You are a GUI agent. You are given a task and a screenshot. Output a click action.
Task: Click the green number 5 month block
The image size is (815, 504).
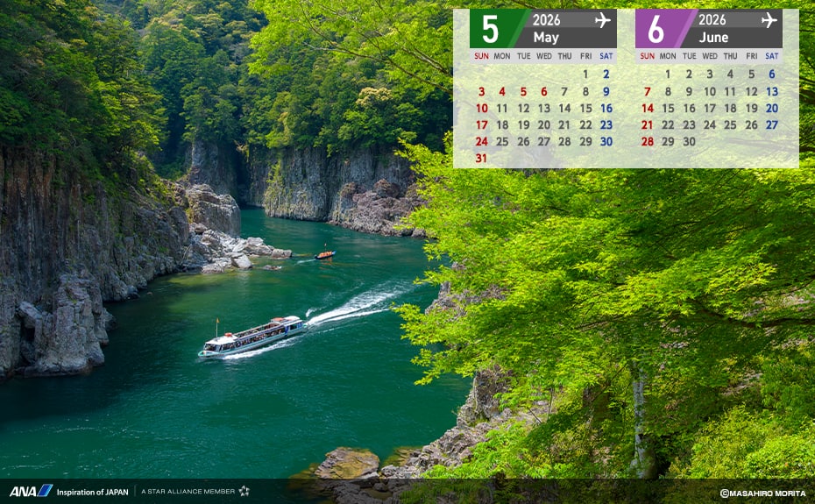coord(491,29)
